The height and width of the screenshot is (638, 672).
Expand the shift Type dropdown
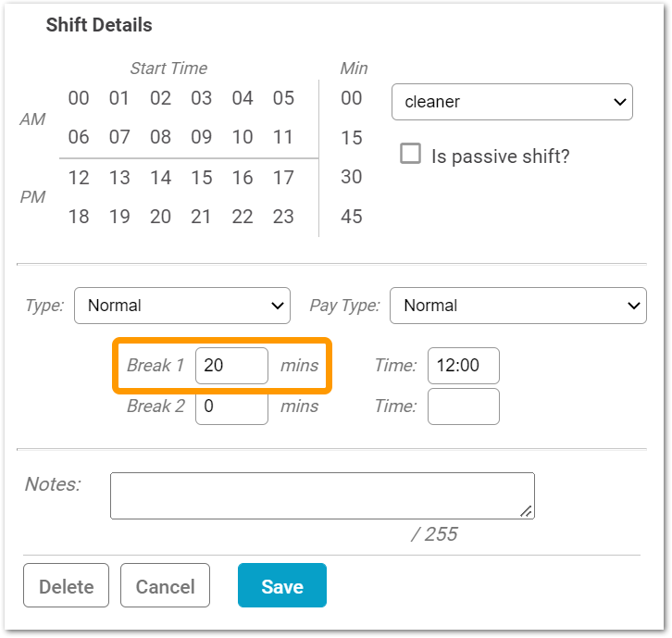tap(182, 306)
